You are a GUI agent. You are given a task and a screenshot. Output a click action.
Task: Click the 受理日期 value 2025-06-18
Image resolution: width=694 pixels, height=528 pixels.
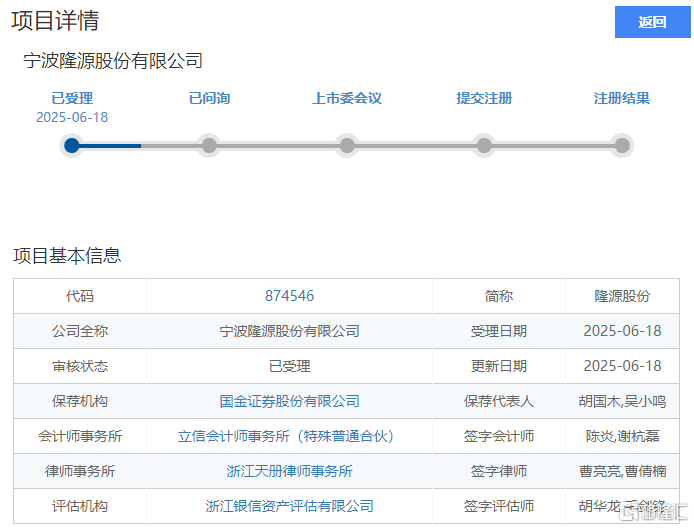point(622,331)
